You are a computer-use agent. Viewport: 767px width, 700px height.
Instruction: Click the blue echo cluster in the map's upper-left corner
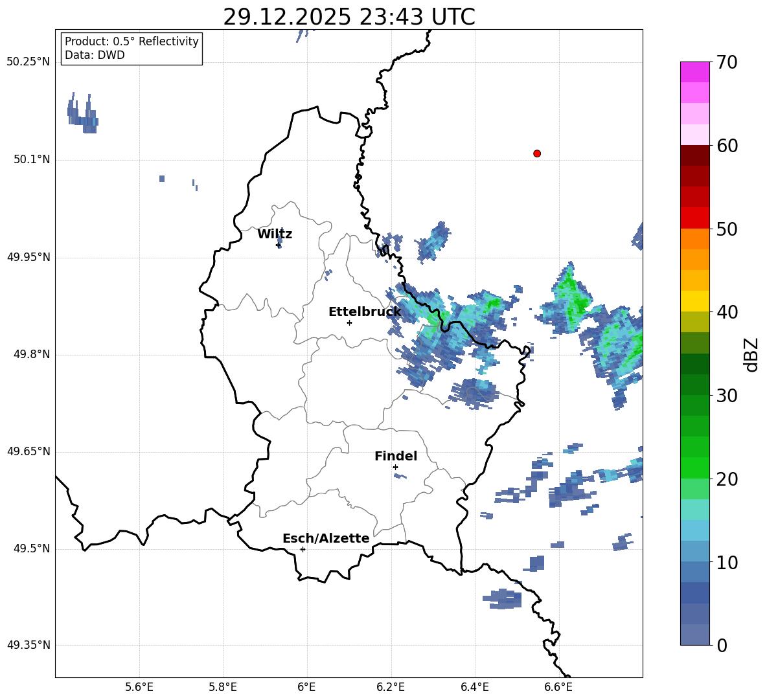82,113
